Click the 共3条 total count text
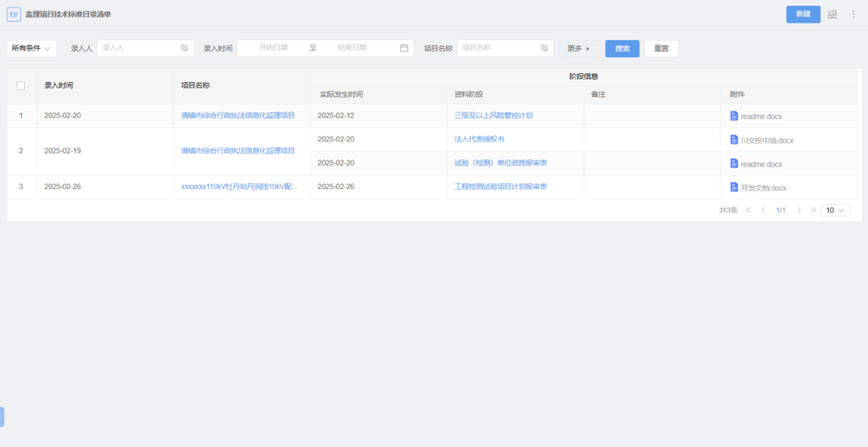This screenshot has height=447, width=868. coord(728,211)
